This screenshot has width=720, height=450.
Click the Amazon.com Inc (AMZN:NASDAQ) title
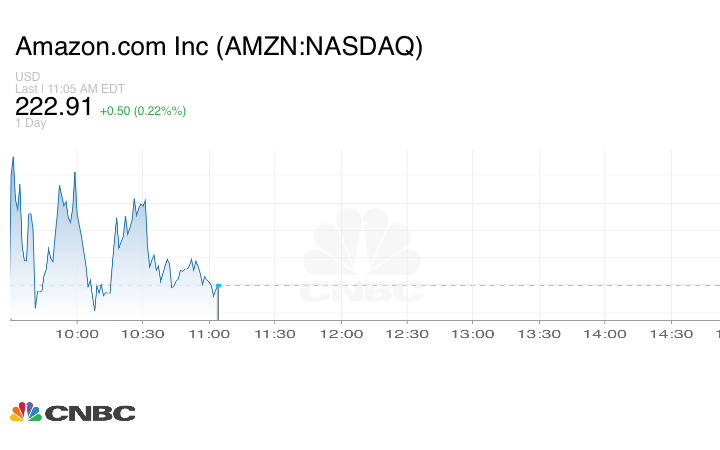coord(219,47)
